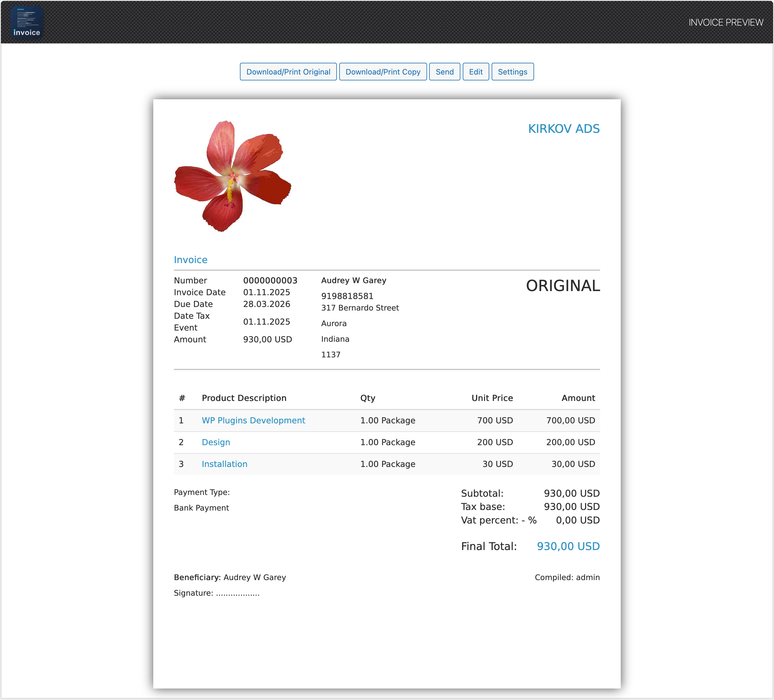Open invoice Settings

point(513,71)
